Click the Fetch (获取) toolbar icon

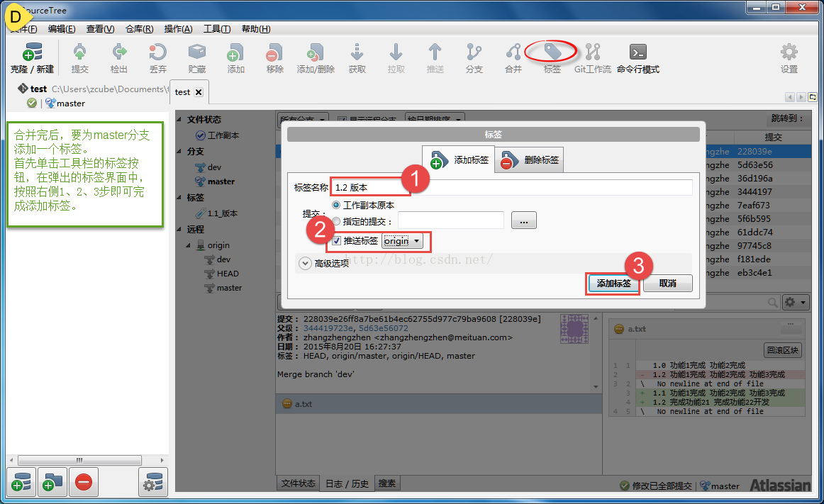(x=357, y=52)
